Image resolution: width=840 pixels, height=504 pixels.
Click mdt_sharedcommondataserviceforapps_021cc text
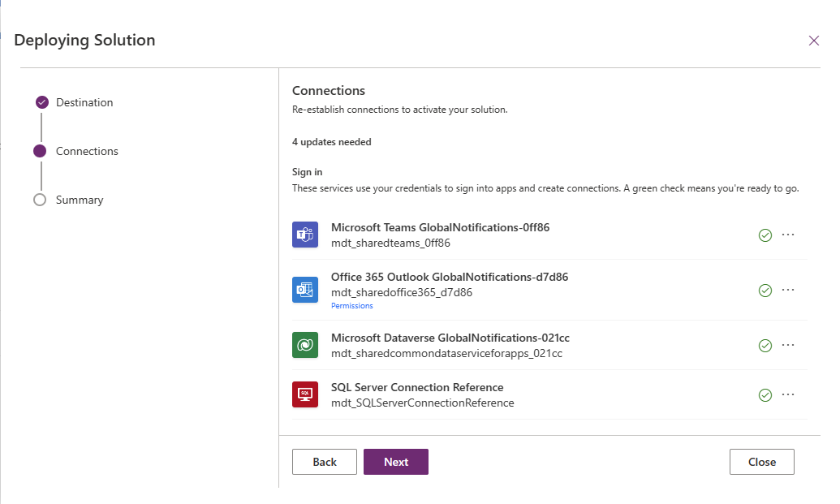point(447,354)
